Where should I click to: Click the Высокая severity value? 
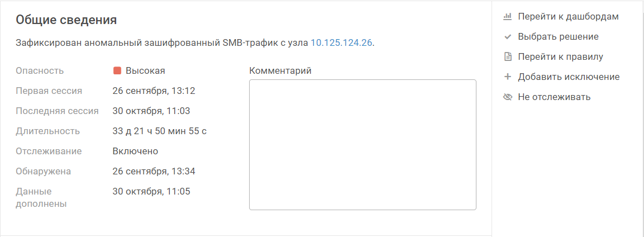tap(145, 71)
